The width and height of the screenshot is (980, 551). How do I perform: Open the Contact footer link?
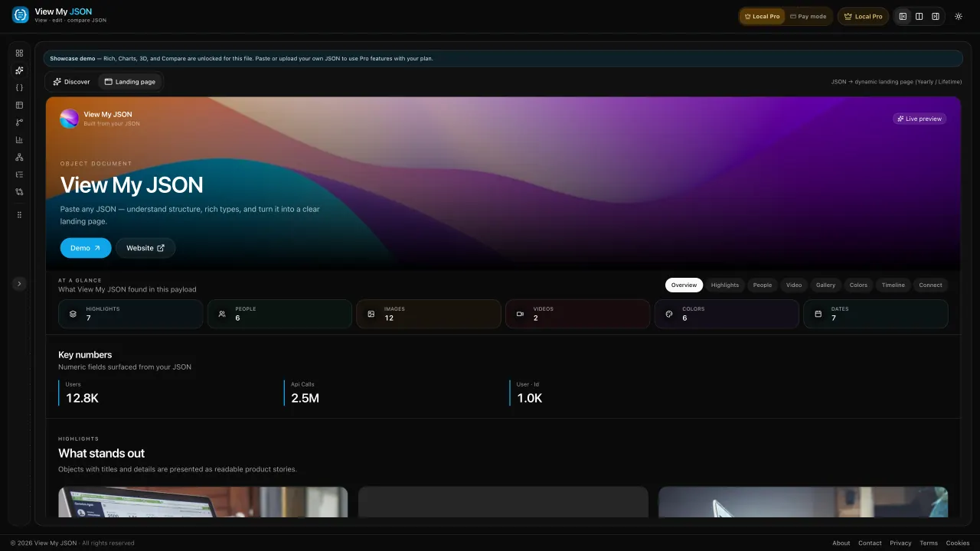point(870,543)
